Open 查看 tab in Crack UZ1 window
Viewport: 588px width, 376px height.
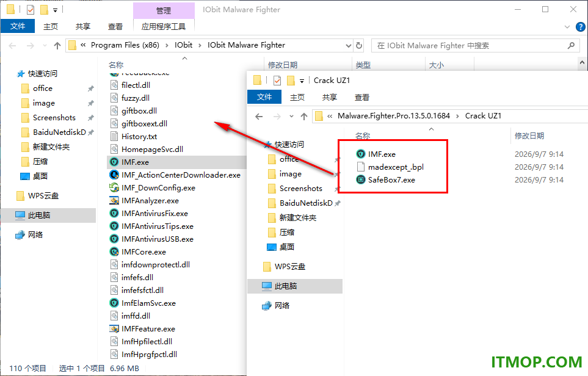pyautogui.click(x=362, y=98)
